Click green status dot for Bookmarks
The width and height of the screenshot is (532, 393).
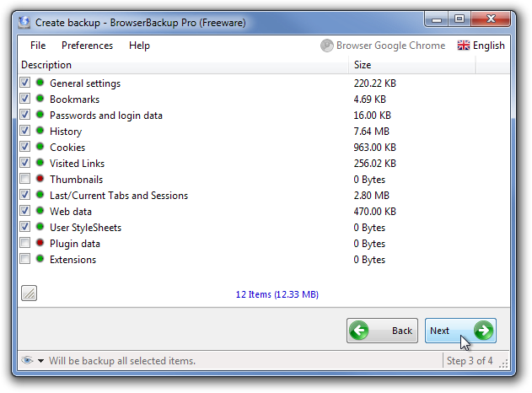[x=40, y=99]
